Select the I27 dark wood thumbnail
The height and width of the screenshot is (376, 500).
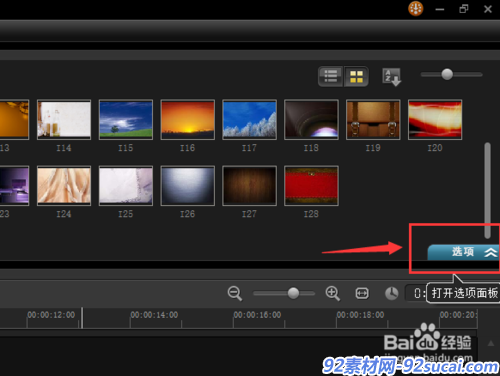pyautogui.click(x=250, y=186)
